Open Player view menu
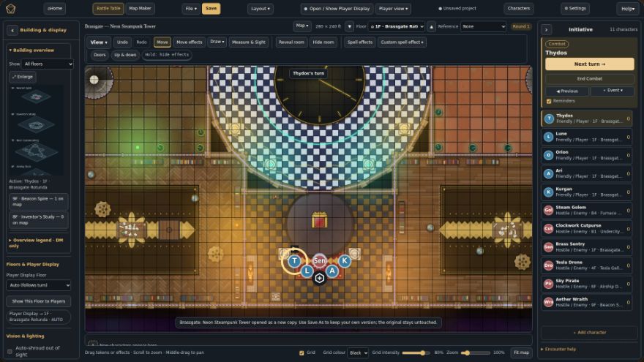The height and width of the screenshot is (362, 644). 393,9
